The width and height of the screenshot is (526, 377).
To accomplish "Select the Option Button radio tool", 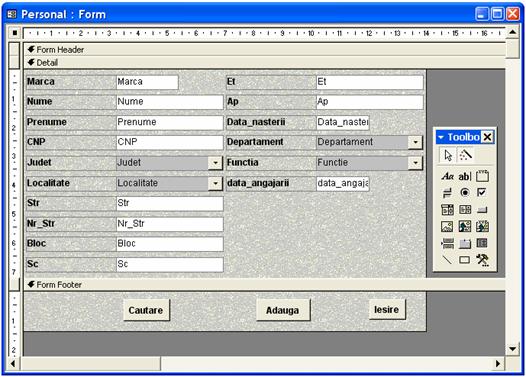I will coord(465,193).
